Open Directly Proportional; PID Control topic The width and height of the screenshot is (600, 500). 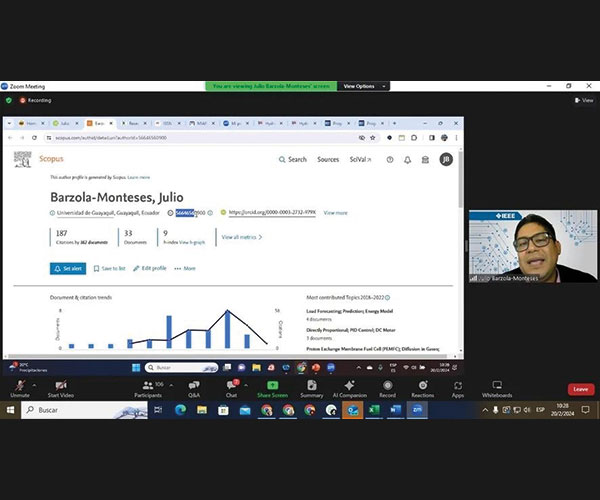(x=351, y=330)
